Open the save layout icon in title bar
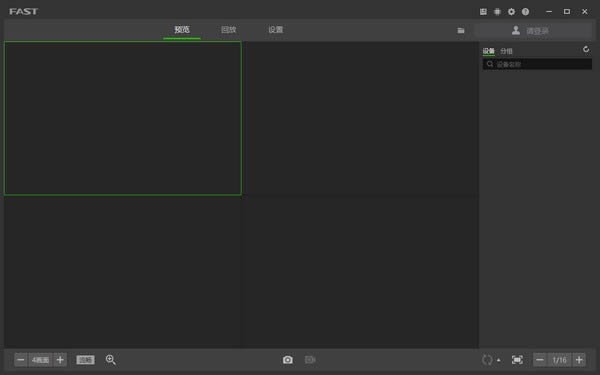Image resolution: width=600 pixels, height=375 pixels. coord(483,12)
